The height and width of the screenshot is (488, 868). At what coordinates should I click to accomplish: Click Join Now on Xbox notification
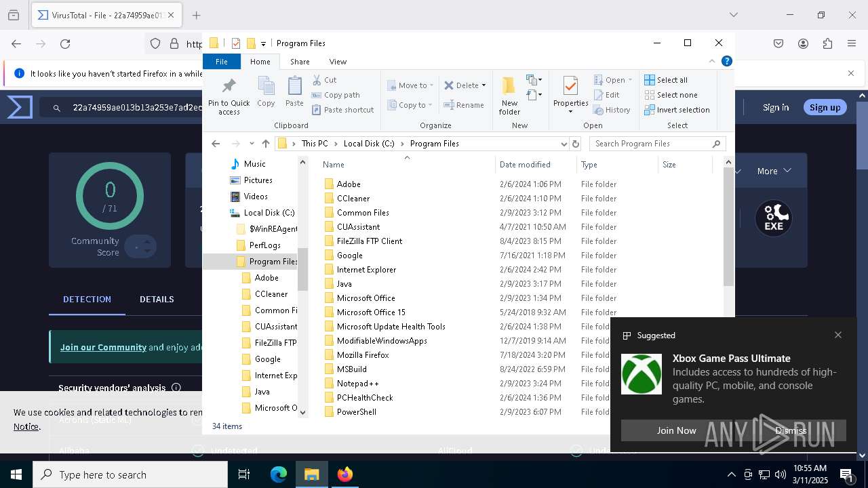click(x=676, y=430)
